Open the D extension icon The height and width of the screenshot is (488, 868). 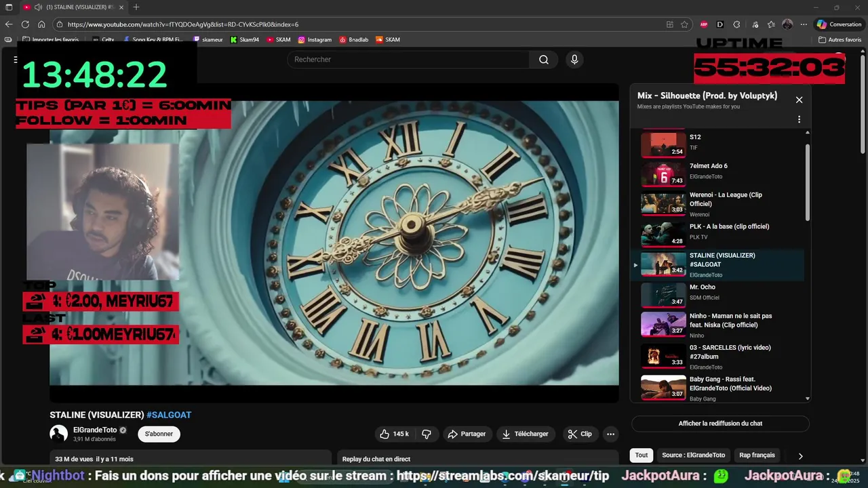(x=720, y=24)
